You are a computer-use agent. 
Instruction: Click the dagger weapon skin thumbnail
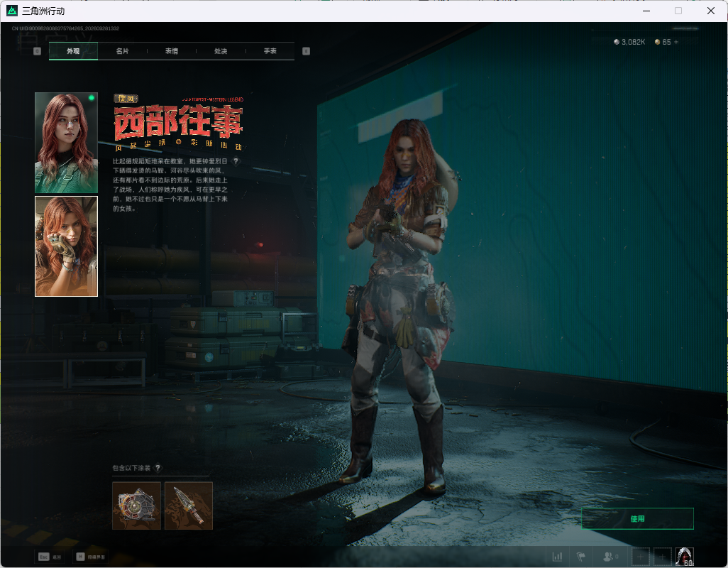point(189,506)
